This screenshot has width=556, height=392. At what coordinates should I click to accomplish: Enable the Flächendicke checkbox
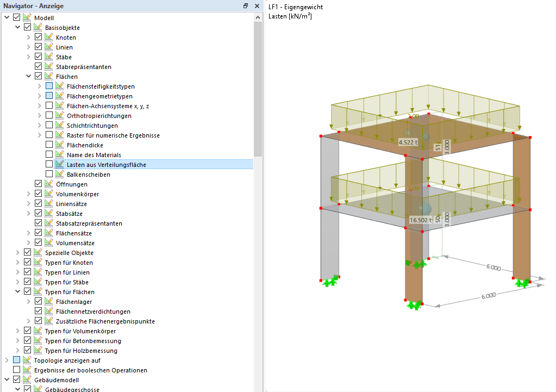[49, 145]
